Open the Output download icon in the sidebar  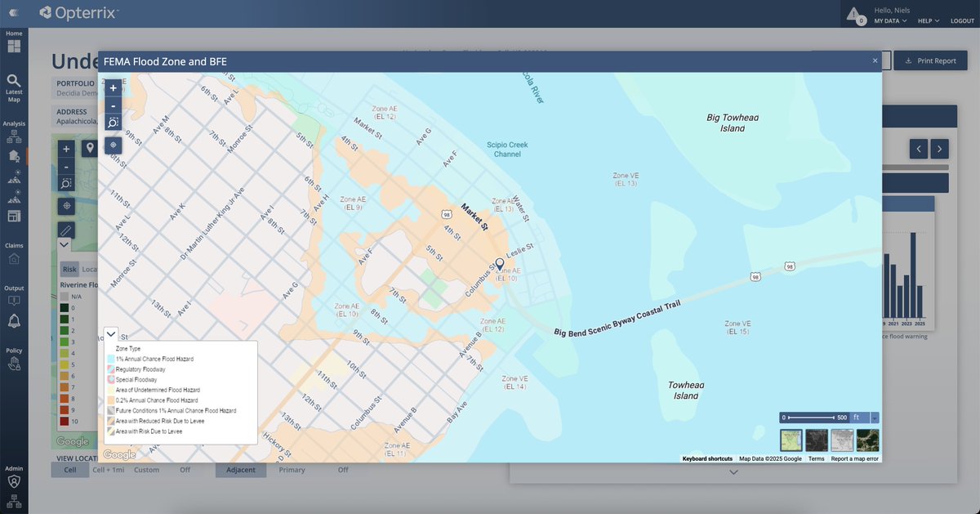(x=14, y=301)
